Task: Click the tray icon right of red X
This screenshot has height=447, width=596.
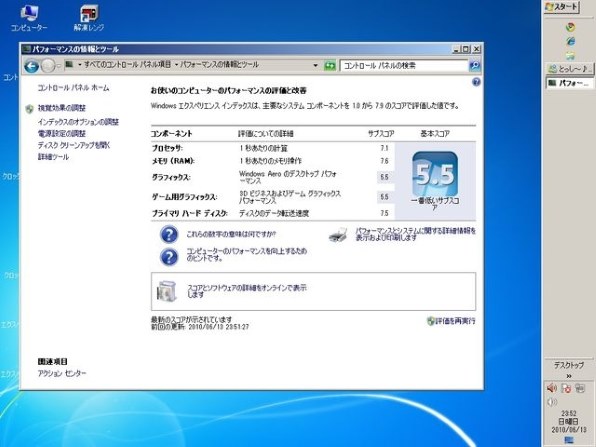Action: tap(580, 388)
